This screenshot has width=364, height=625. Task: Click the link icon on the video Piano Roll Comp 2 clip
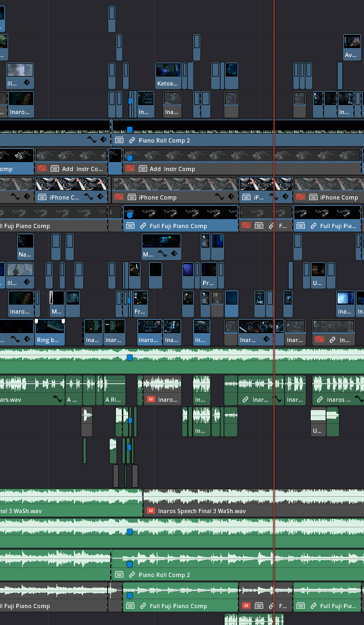point(132,140)
